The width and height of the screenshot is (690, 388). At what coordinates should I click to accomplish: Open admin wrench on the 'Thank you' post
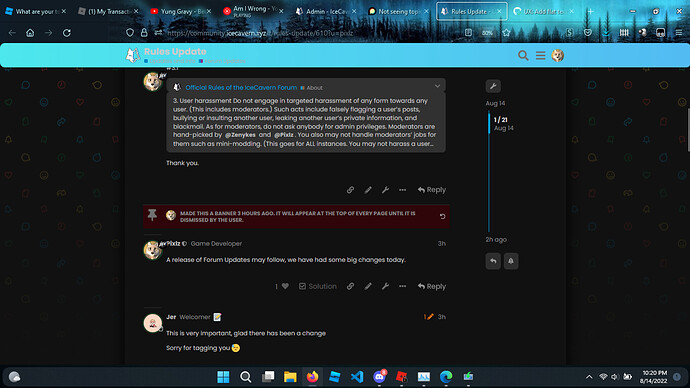coord(385,190)
